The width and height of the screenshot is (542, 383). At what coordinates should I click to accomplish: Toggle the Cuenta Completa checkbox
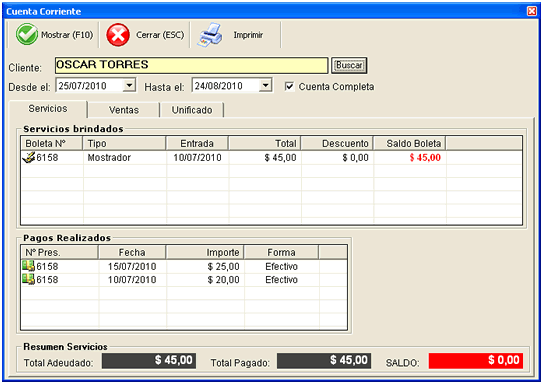pos(289,86)
